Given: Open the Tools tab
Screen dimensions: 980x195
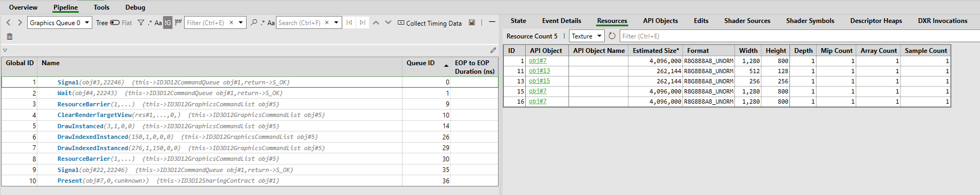Looking at the screenshot, I should pos(101,7).
